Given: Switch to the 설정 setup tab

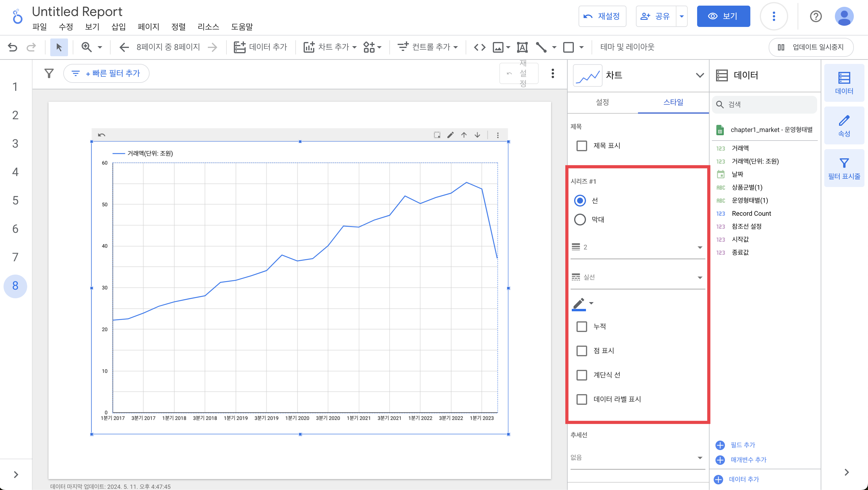Looking at the screenshot, I should (602, 102).
